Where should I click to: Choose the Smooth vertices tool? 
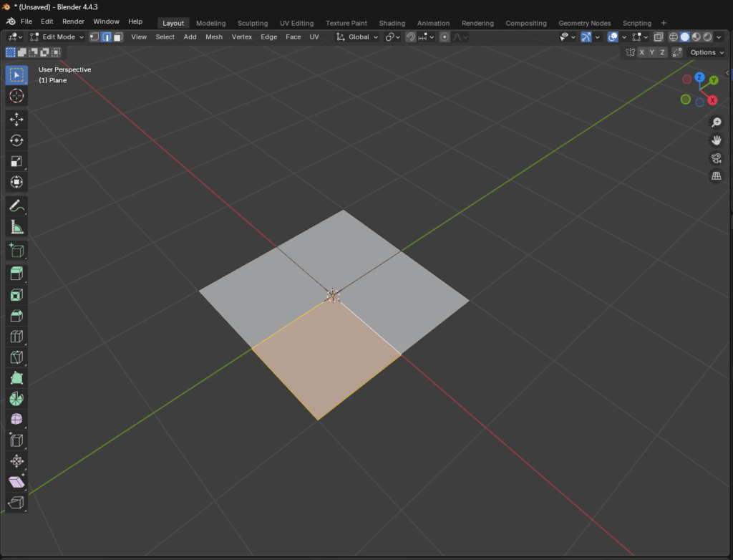(16, 419)
